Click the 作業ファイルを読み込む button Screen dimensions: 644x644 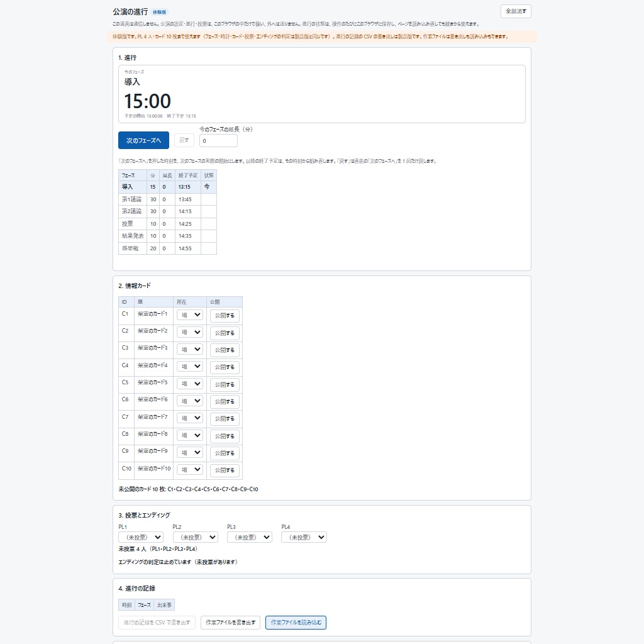pyautogui.click(x=296, y=623)
